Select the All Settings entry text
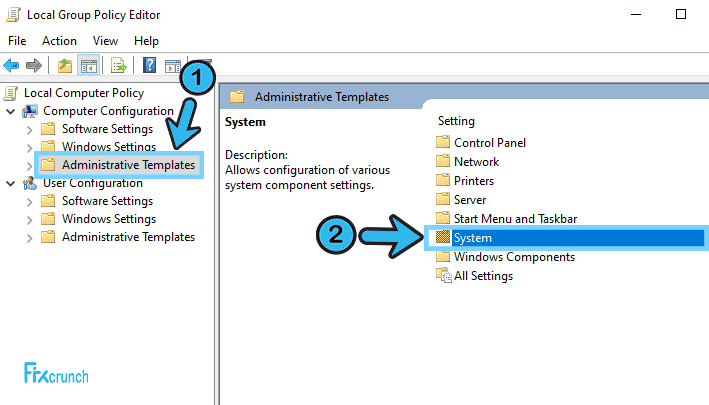Screen dimensions: 709x405 483,276
